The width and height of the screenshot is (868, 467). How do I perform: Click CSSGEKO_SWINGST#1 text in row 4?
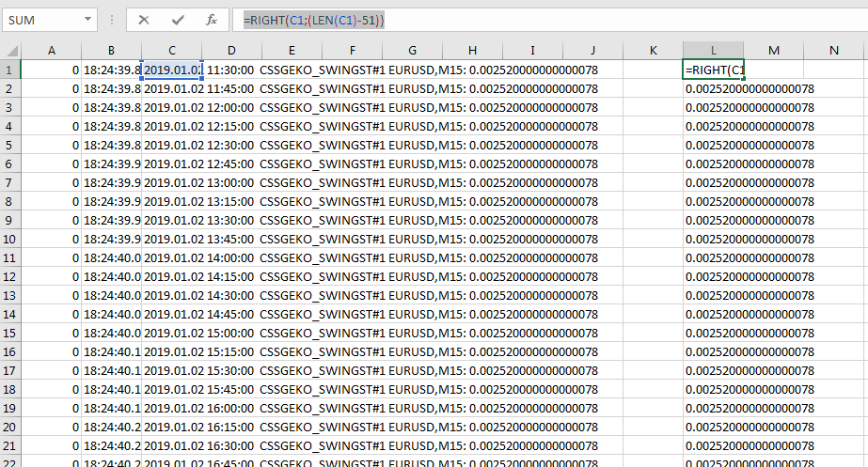pos(323,126)
